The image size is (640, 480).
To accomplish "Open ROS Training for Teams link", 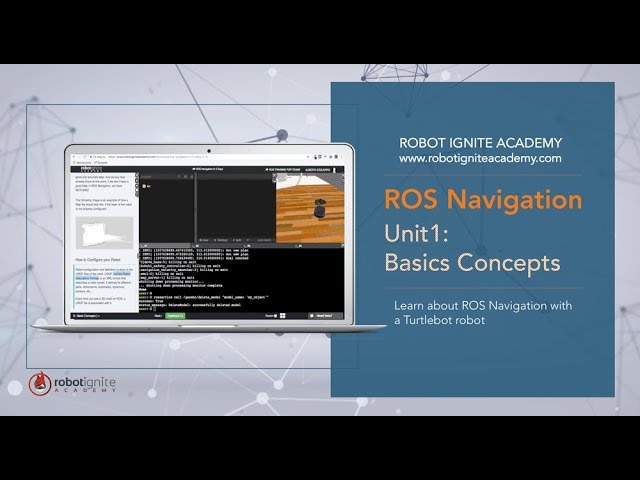I will (282, 169).
